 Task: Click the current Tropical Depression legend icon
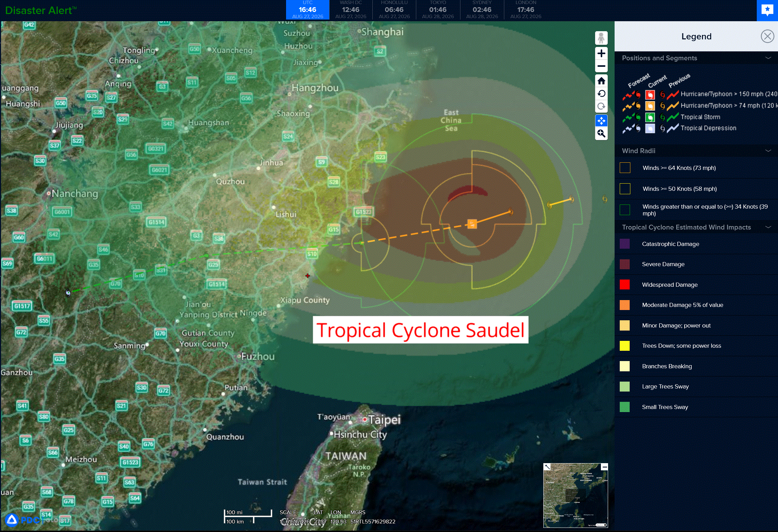click(650, 128)
